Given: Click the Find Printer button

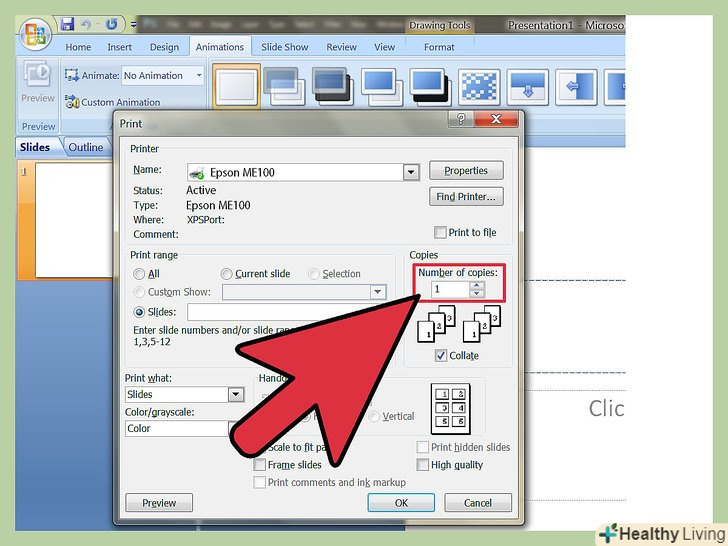Looking at the screenshot, I should [x=466, y=196].
